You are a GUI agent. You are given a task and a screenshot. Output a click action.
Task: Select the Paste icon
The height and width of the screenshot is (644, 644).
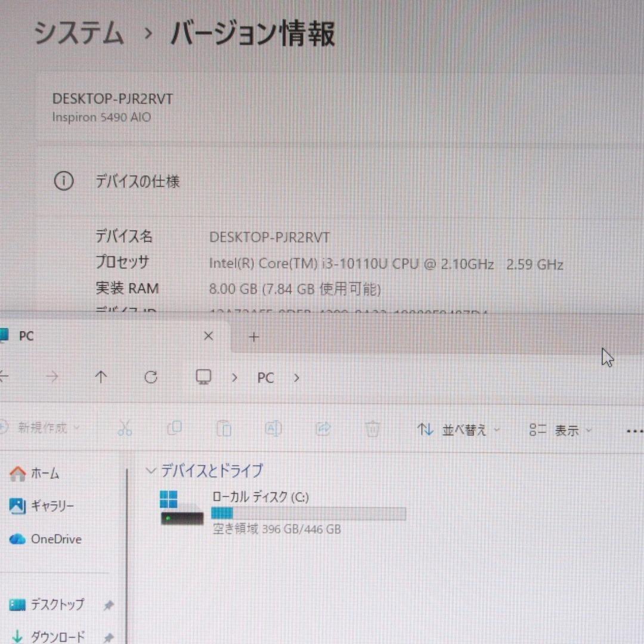click(x=224, y=428)
